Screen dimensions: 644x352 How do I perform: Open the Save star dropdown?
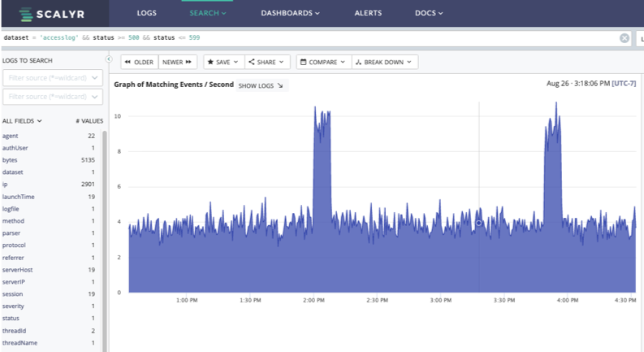(x=222, y=62)
